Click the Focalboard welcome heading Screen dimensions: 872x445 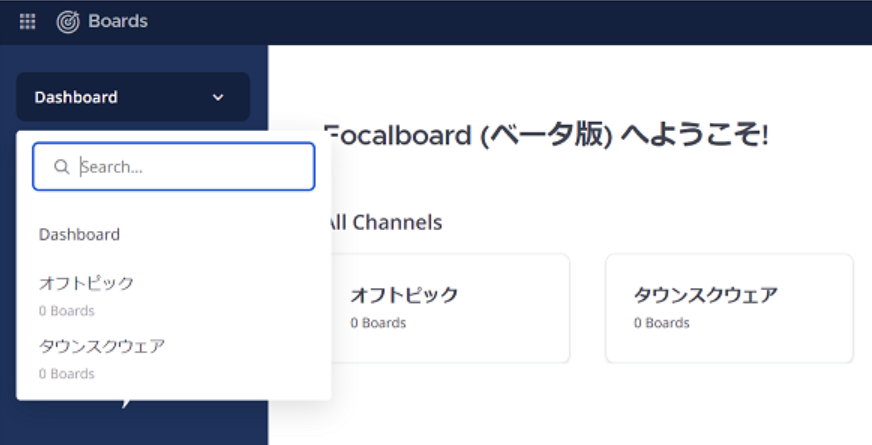[546, 135]
